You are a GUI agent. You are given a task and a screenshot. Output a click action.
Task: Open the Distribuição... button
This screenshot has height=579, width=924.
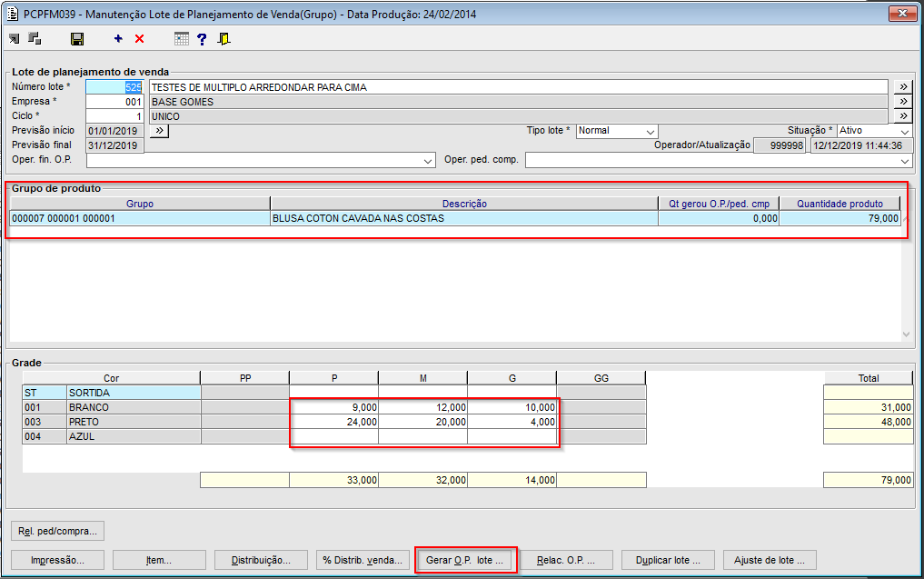pyautogui.click(x=261, y=560)
